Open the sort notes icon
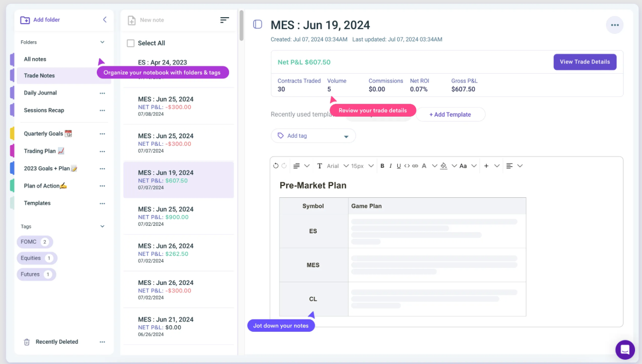Viewport: 642px width, 364px height. click(x=224, y=20)
